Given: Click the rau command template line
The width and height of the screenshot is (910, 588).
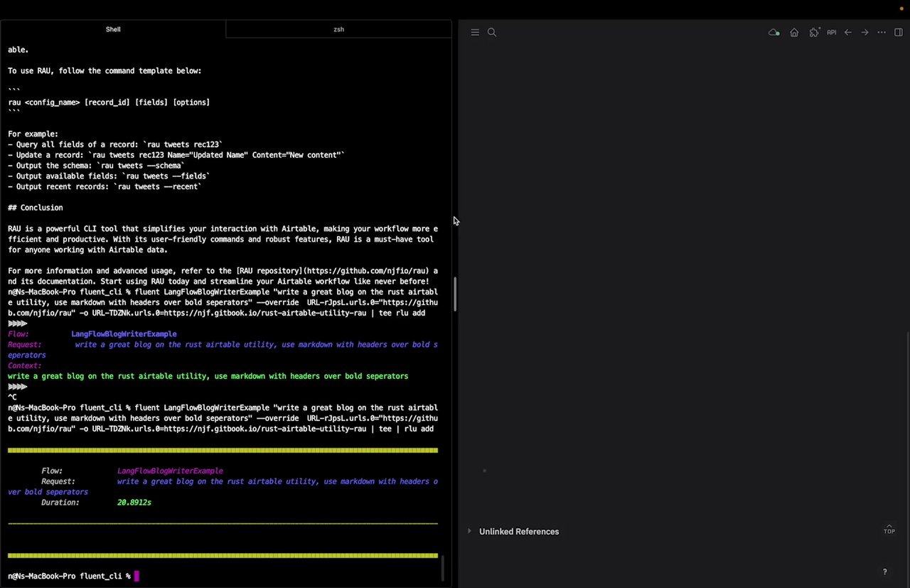Looking at the screenshot, I should pyautogui.click(x=109, y=102).
